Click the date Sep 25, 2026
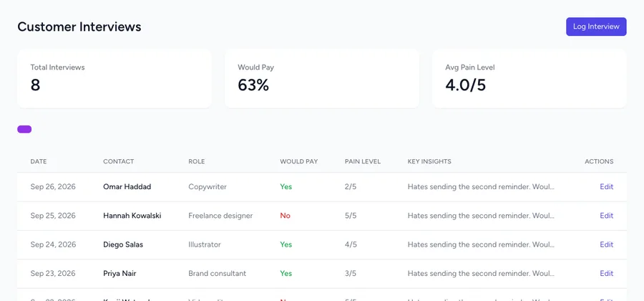 coord(53,216)
